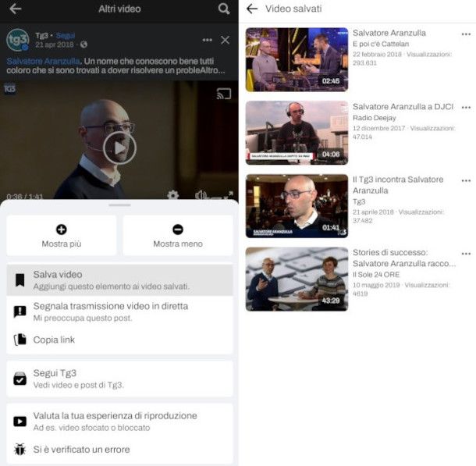Open Il Tg3 incontra Salvatore Aranzulla thumbnail
This screenshot has width=476, height=466.
297,206
